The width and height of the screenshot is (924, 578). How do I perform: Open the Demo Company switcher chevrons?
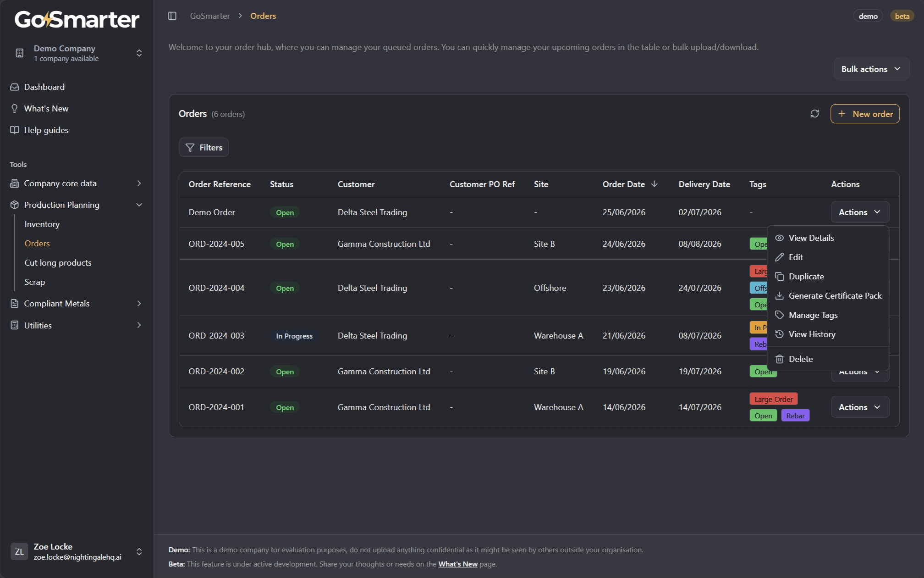(x=139, y=53)
